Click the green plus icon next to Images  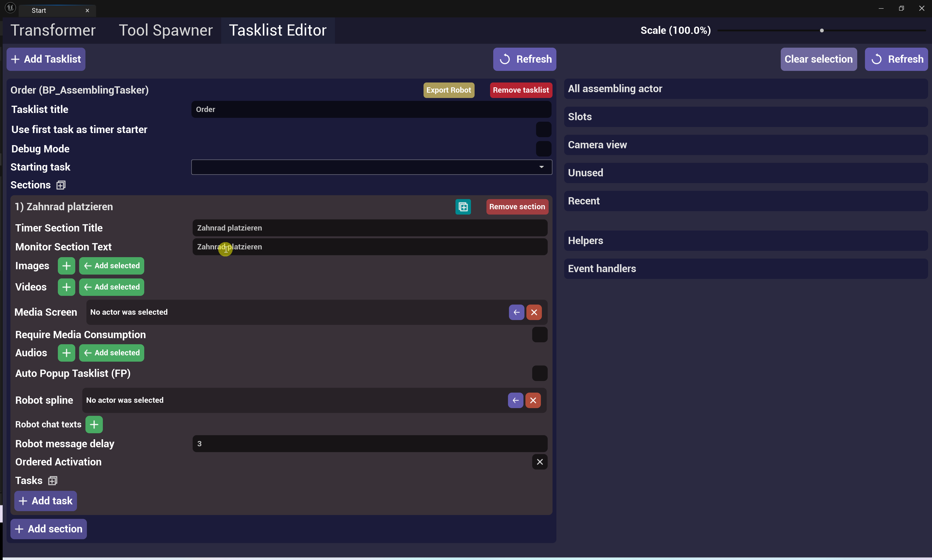point(66,266)
